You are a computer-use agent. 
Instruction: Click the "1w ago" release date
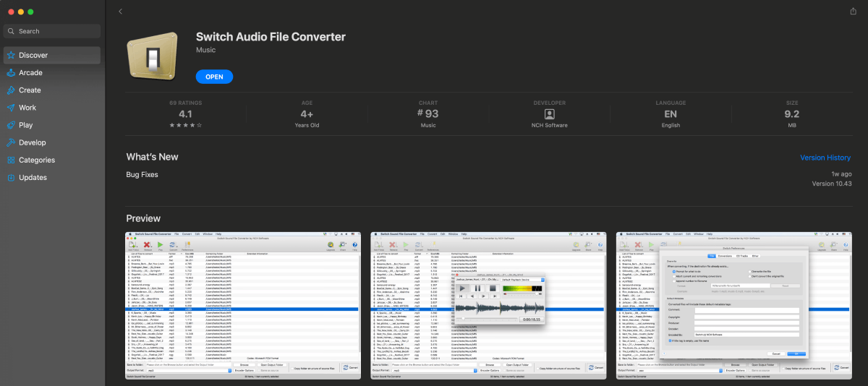pos(841,174)
